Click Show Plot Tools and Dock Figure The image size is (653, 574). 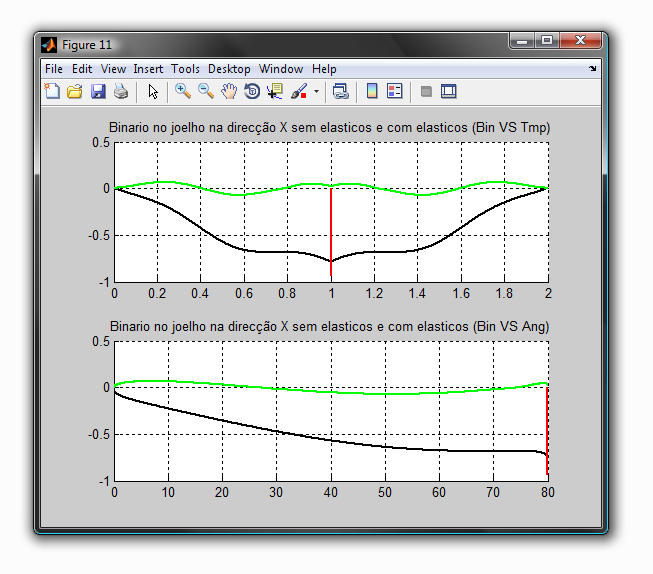449,92
